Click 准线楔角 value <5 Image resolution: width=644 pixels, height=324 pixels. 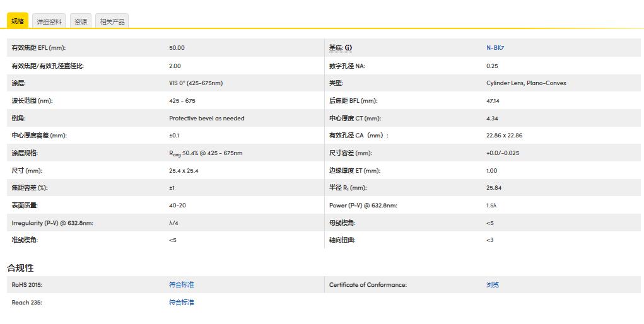coord(172,240)
